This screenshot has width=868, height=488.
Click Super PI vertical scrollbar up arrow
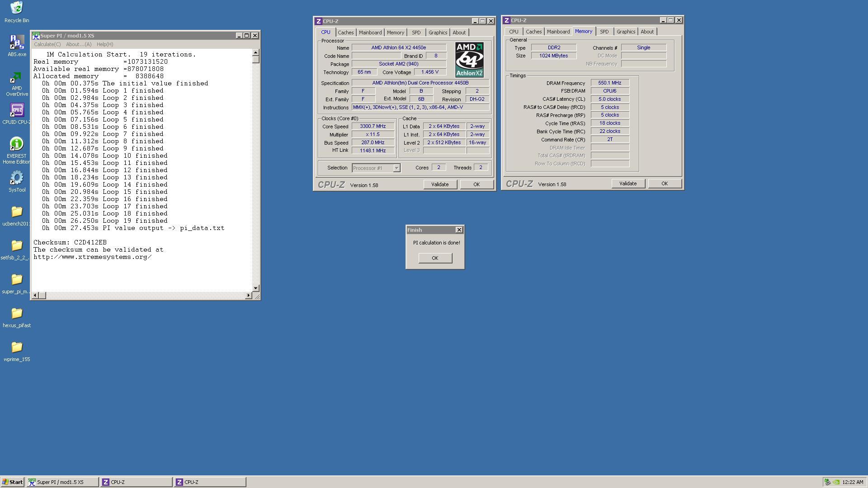[255, 53]
